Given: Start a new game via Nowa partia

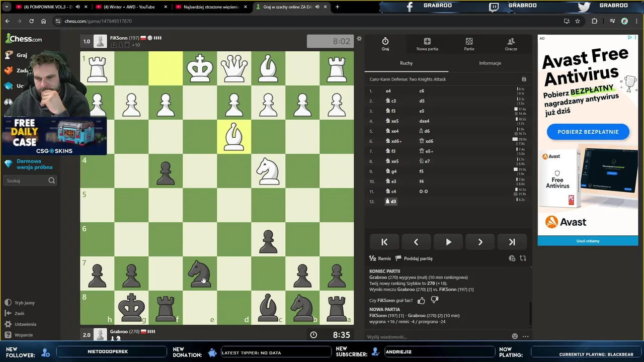Looking at the screenshot, I should pos(427,44).
